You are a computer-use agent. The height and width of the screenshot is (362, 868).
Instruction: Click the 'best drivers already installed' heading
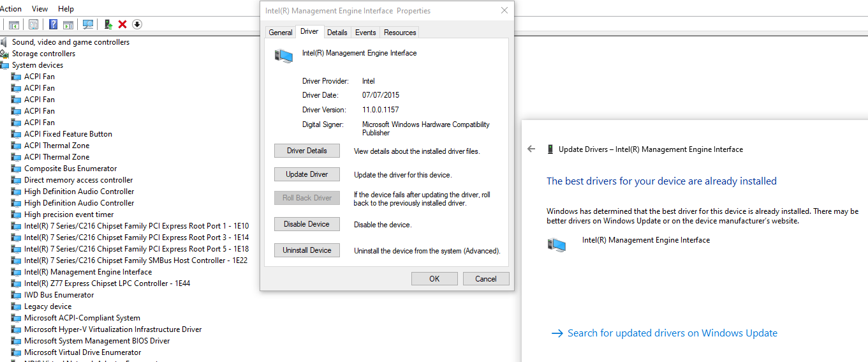[661, 181]
